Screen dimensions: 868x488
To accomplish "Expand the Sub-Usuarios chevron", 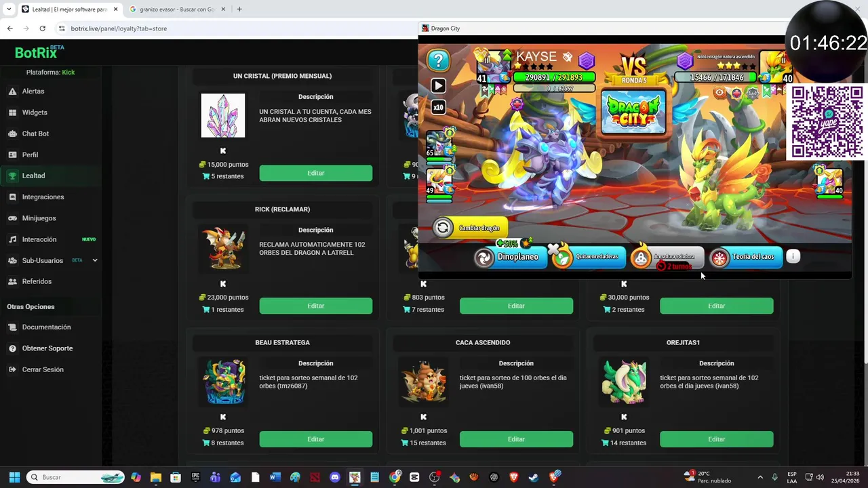I will tap(95, 260).
